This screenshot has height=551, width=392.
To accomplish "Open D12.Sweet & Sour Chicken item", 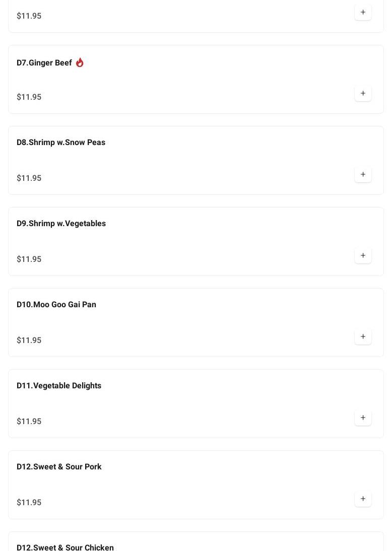I will tap(65, 547).
